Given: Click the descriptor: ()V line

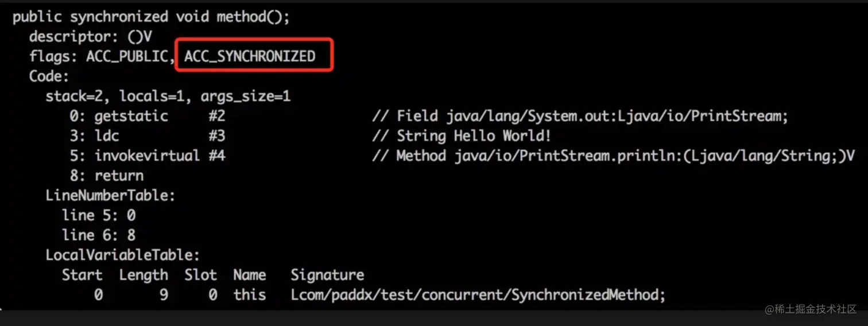Looking at the screenshot, I should pyautogui.click(x=91, y=37).
